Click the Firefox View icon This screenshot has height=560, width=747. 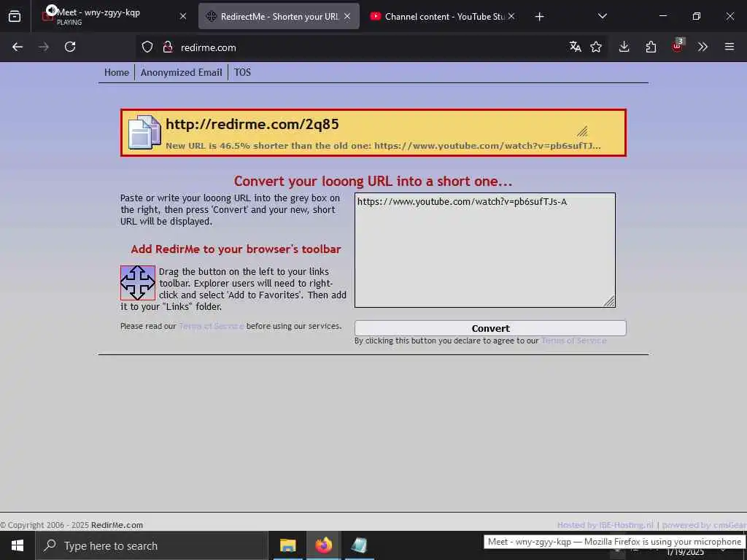(15, 16)
